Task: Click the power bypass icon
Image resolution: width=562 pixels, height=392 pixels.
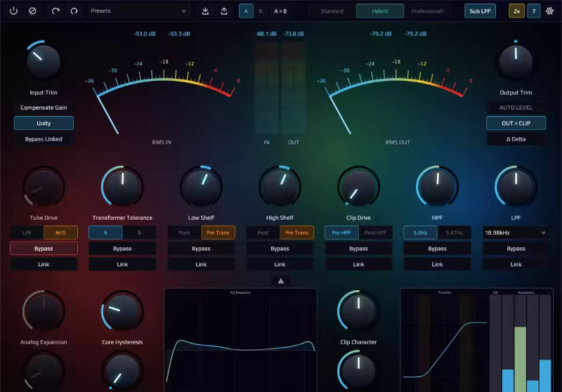Action: (x=13, y=11)
